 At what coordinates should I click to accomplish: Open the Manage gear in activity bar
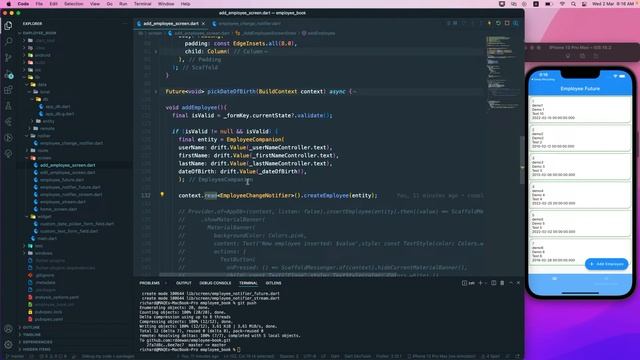pyautogui.click(x=8, y=345)
